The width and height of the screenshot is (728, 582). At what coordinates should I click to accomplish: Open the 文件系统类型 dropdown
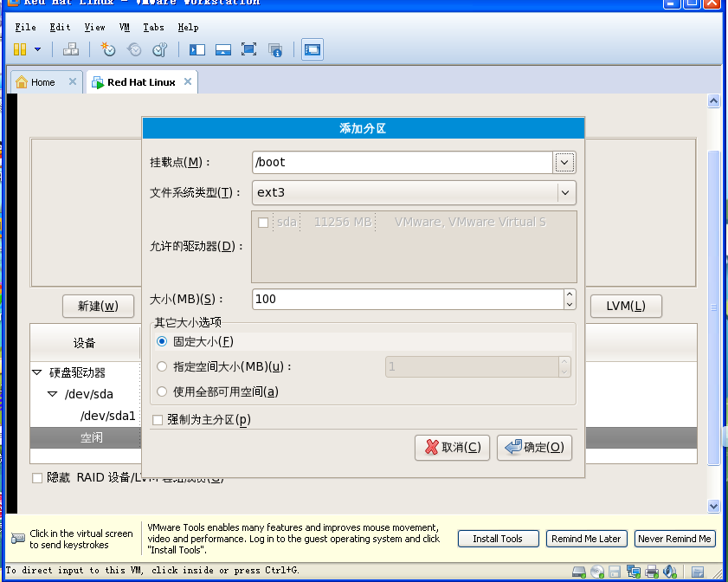point(567,192)
